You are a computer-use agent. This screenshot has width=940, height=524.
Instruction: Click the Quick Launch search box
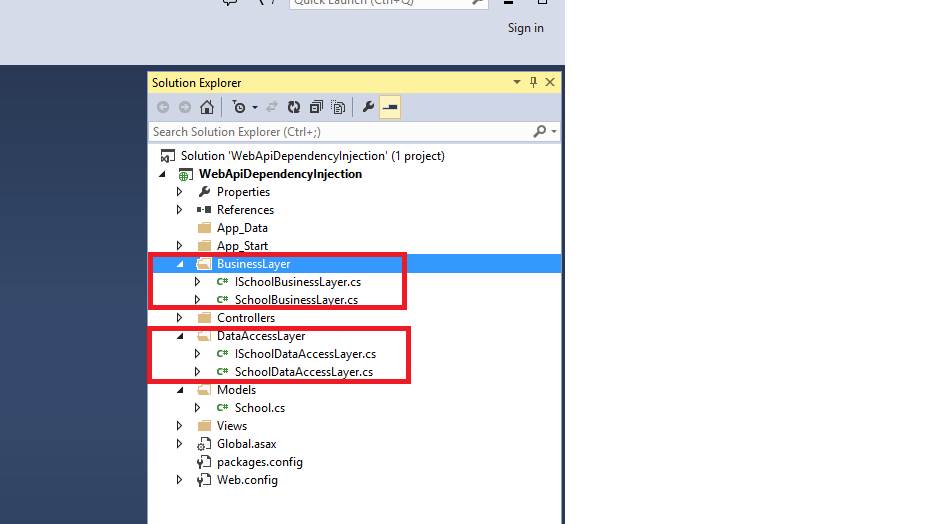pyautogui.click(x=388, y=3)
